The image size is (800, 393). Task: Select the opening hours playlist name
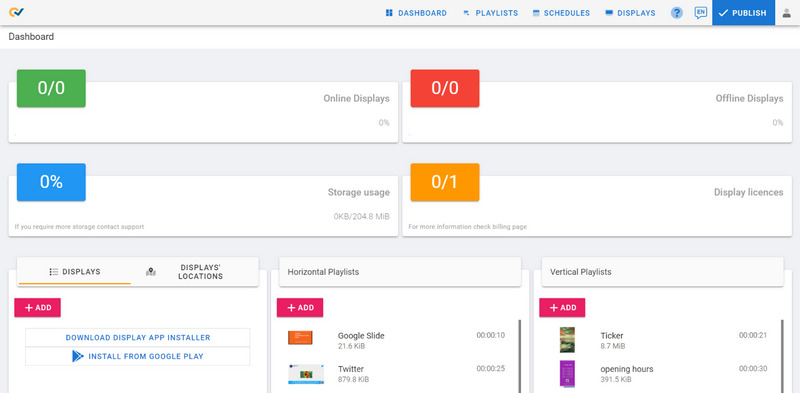pyautogui.click(x=627, y=369)
